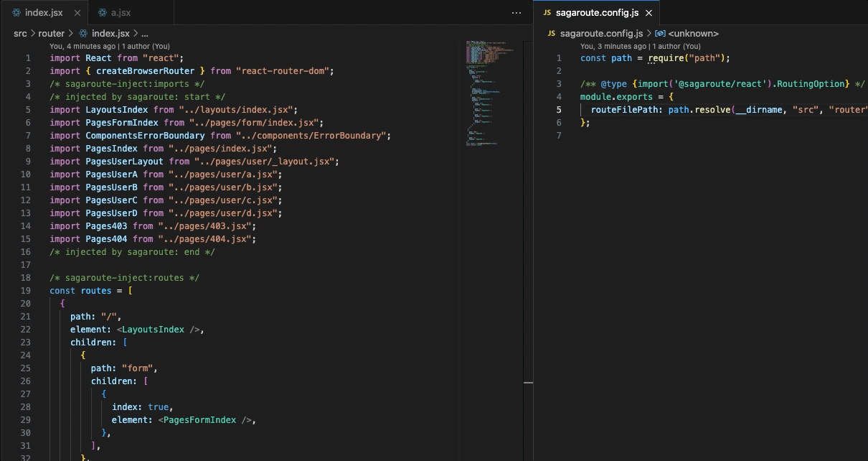Click the PagesUserA import line
Screen dimensions: 868x461
coord(166,174)
